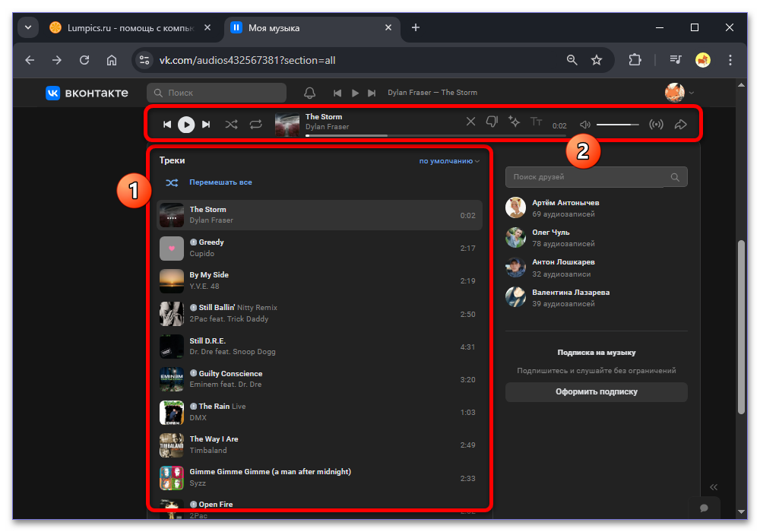Screen dimensions: 760x532
Task: Open the tab search dropdown
Action: pyautogui.click(x=28, y=27)
